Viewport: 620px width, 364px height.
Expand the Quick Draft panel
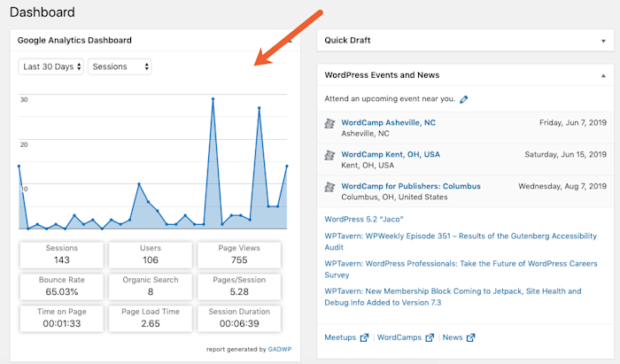coord(603,41)
